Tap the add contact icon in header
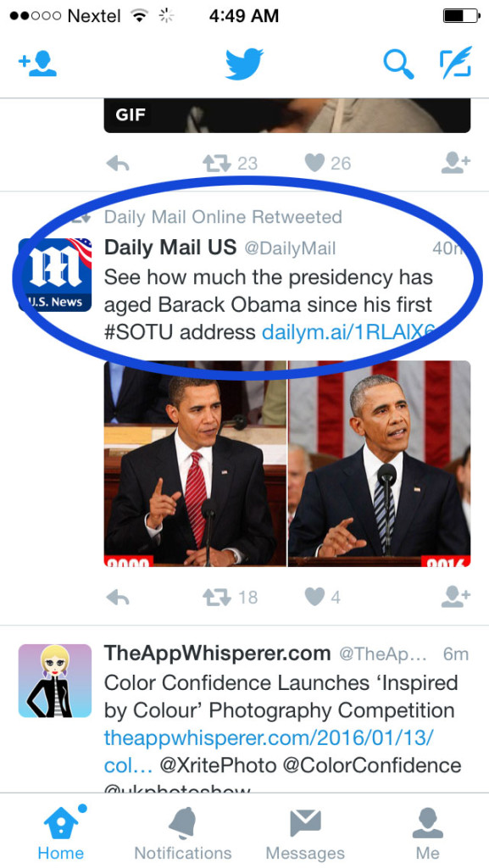This screenshot has width=489, height=868. tap(37, 63)
